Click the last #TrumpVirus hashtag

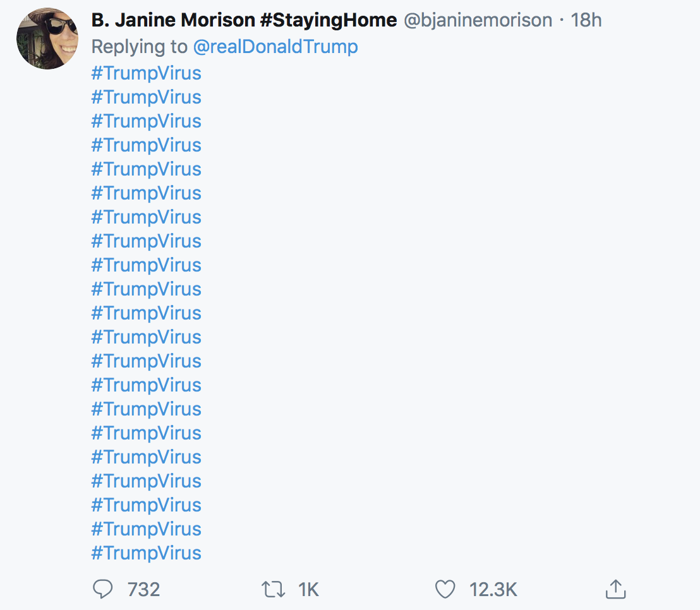pyautogui.click(x=146, y=553)
